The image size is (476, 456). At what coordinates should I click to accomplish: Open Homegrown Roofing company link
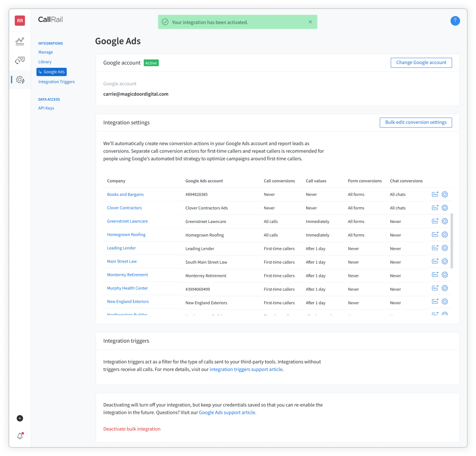[126, 234]
